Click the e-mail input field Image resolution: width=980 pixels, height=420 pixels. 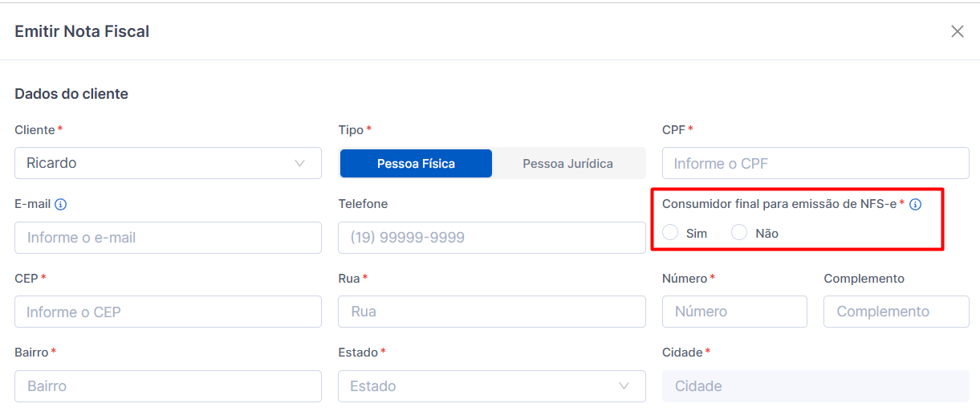click(x=168, y=238)
